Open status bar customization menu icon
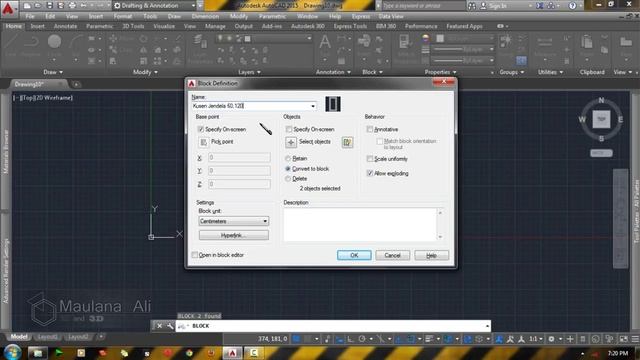 pyautogui.click(x=635, y=339)
